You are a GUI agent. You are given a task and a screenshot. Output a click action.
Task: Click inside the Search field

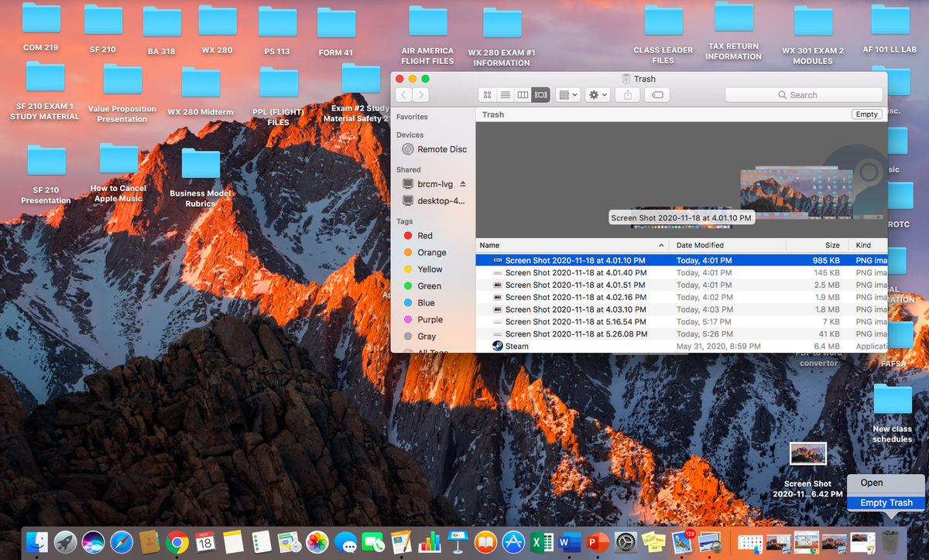click(804, 94)
